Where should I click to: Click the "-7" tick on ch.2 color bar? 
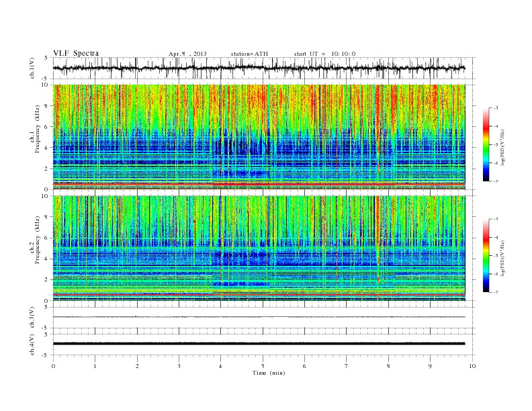[495, 292]
